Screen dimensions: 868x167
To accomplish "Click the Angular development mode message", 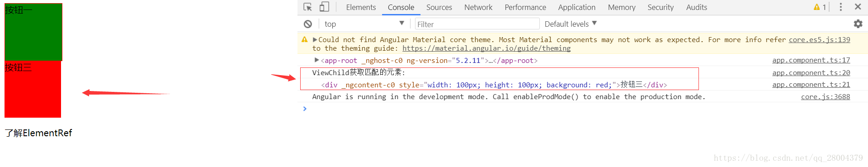I will tap(509, 97).
